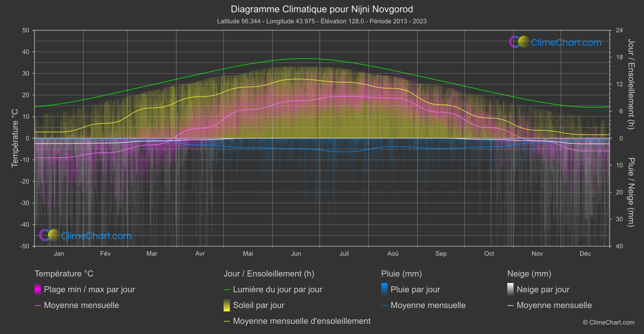
Task: Click the 'Pluie / Neige (mm)' right axis title
Action: tap(631, 192)
